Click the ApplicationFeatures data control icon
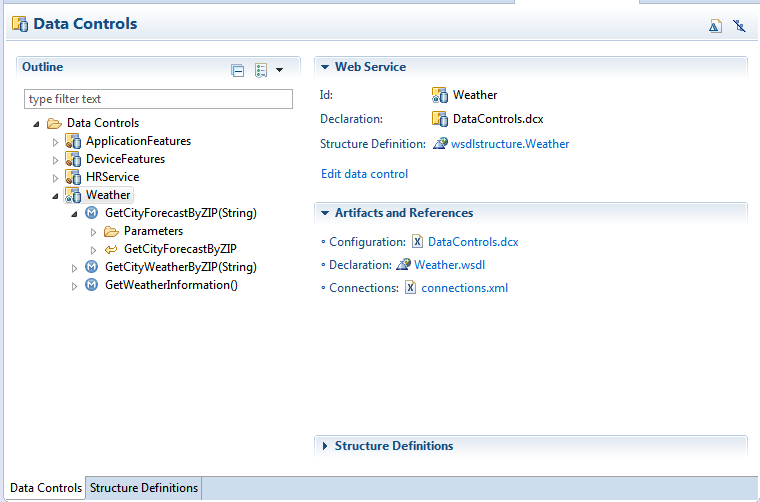760x502 pixels. [73, 141]
